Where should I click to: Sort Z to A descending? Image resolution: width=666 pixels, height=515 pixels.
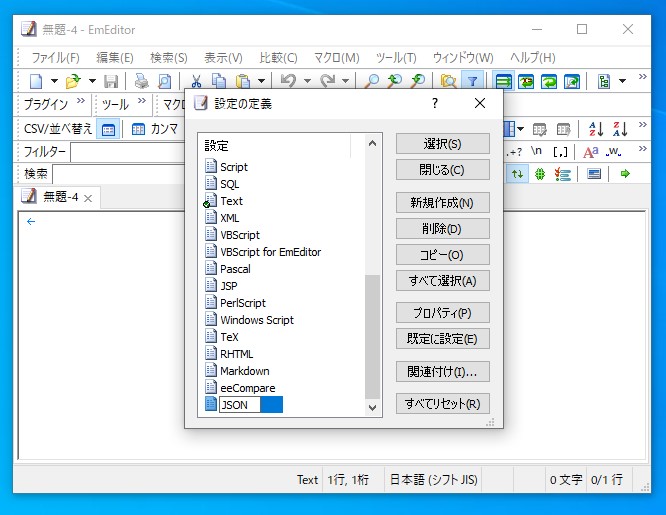[x=620, y=129]
